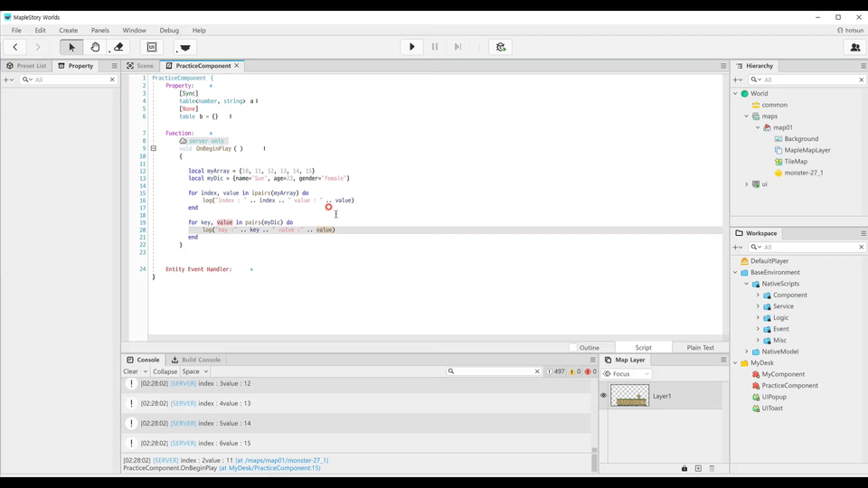Expand the ui node in Hierarchy
868x488 pixels.
747,184
